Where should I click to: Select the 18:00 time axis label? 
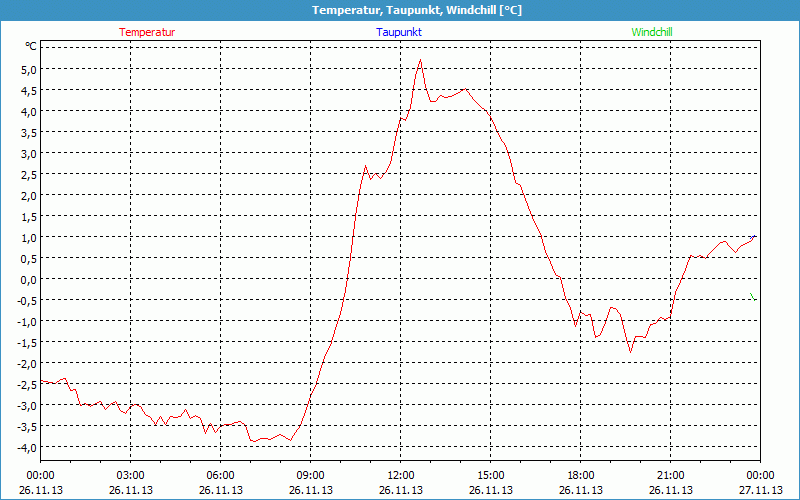(x=580, y=474)
